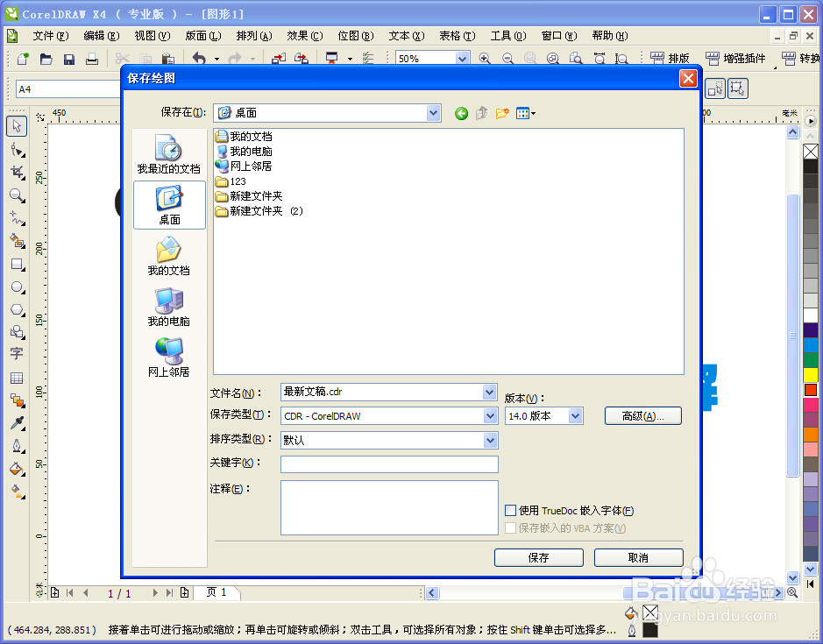Screen dimensions: 823x644
Task: Select the Fill bucket tool
Action: coord(17,469)
